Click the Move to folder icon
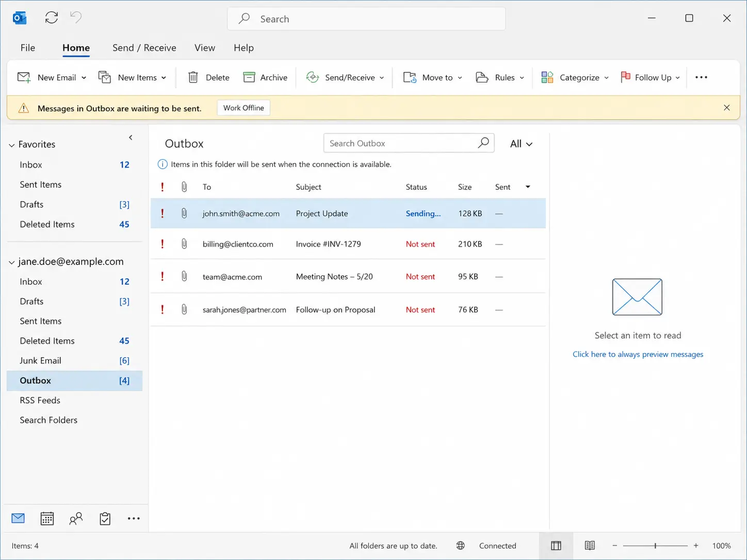Viewport: 747px width, 560px height. coord(410,77)
